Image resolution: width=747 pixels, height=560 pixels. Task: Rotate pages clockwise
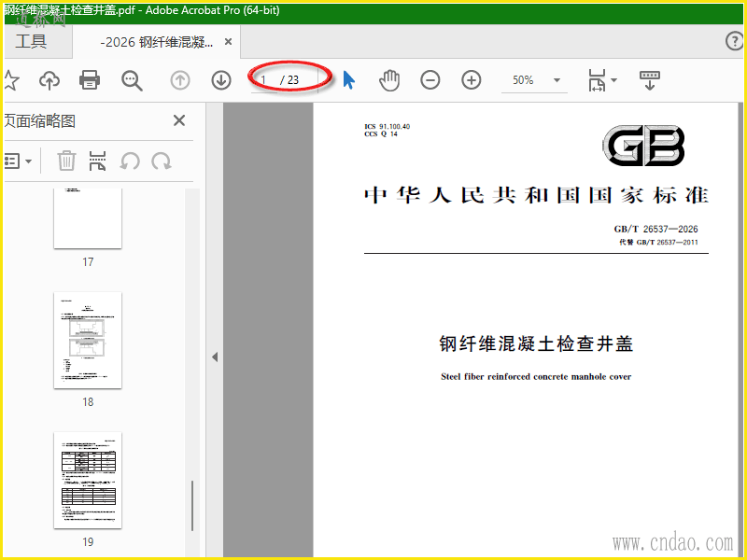[162, 161]
